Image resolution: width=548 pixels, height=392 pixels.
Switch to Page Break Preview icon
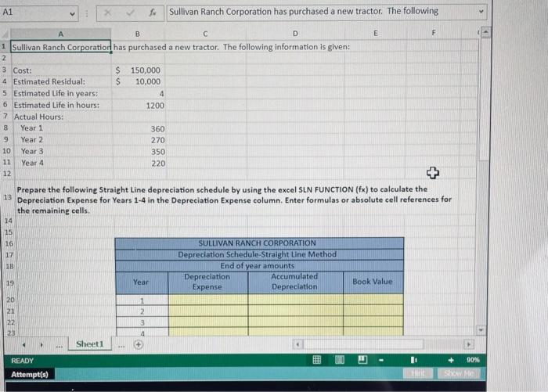[x=362, y=359]
